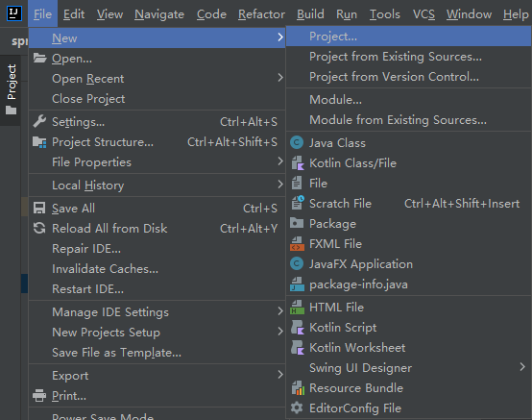
Task: Open the VCS menu
Action: point(423,13)
